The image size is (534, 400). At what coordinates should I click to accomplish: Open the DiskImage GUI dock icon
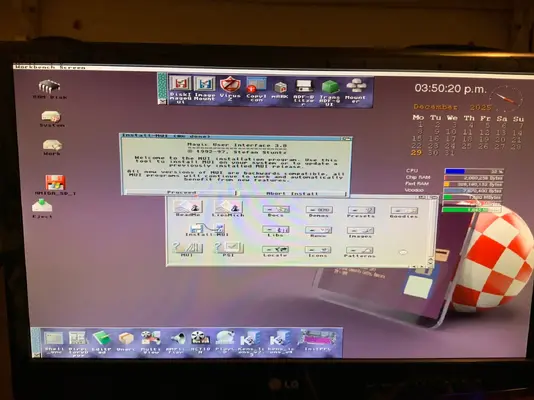click(180, 89)
